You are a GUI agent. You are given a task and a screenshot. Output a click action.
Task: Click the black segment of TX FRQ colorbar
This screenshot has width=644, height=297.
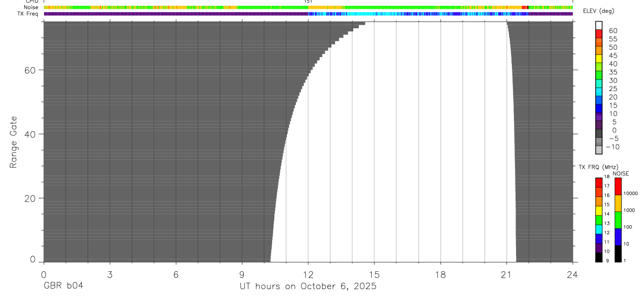click(599, 257)
